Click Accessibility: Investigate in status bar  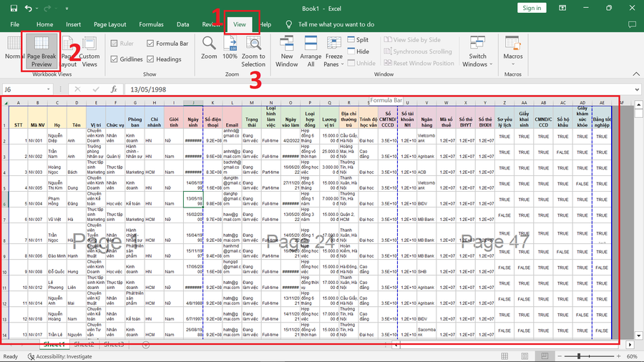tap(59, 356)
